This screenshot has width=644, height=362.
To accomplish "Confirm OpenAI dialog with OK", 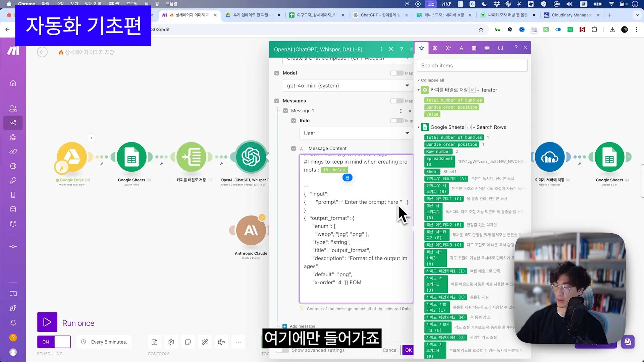I will click(x=408, y=350).
